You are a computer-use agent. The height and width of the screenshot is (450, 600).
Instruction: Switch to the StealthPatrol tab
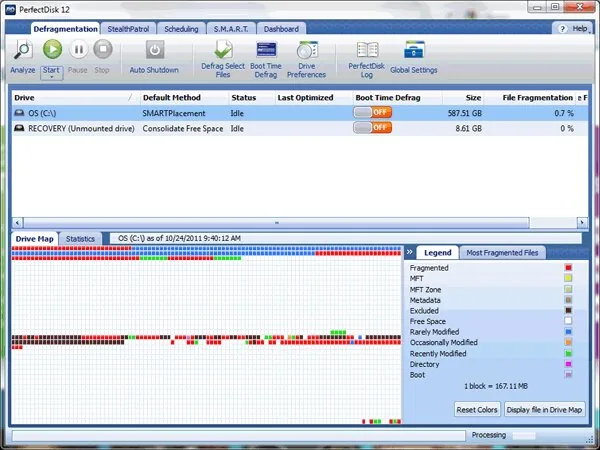tap(128, 29)
